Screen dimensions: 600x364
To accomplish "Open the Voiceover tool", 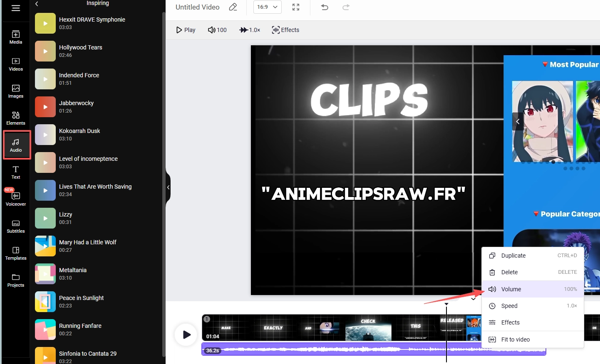I will click(16, 199).
